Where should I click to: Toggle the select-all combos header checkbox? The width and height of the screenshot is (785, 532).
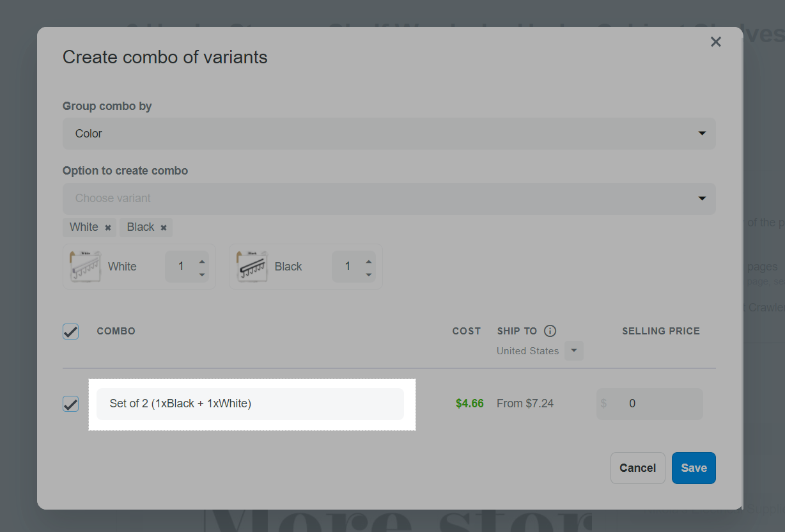click(70, 331)
